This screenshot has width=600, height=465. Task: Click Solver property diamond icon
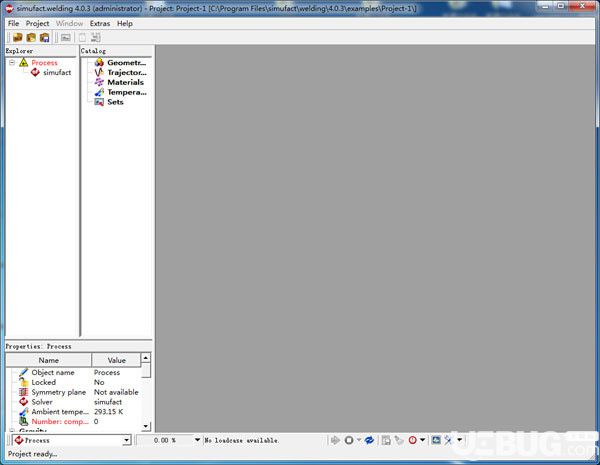24,402
